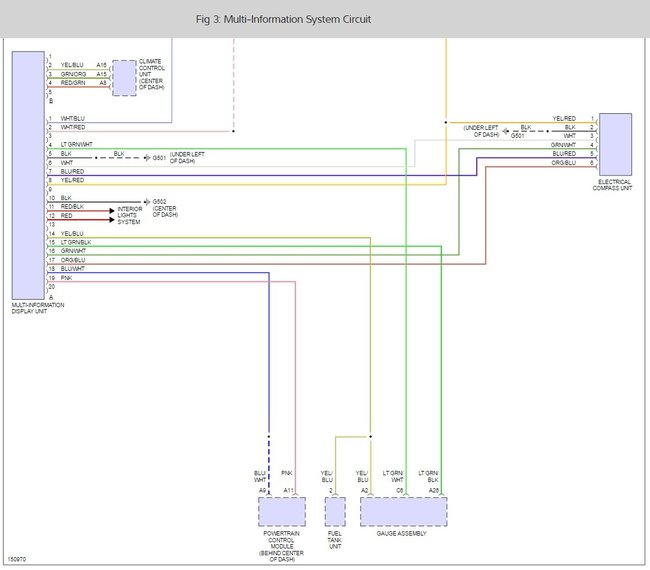Select the Fuel Tank Unit dashed box
This screenshot has height=570, width=650.
335,512
